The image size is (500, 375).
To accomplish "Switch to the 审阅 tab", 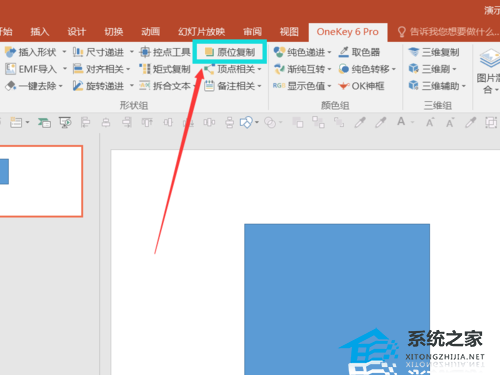I will [252, 32].
